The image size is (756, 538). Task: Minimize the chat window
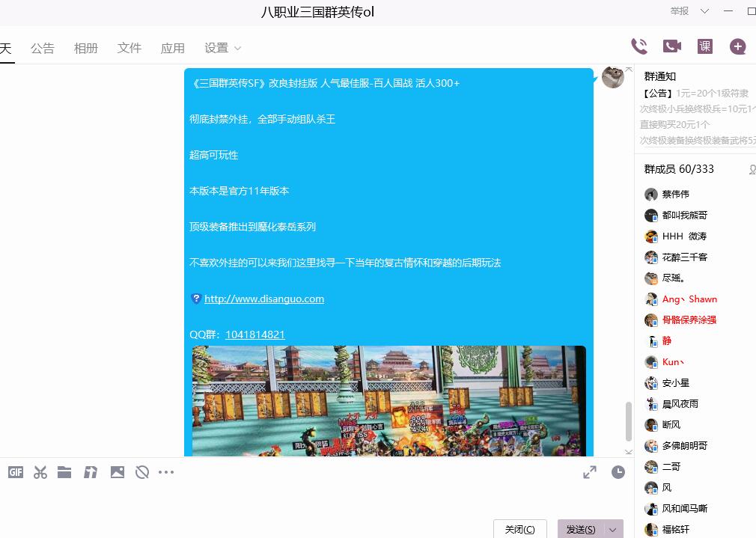coord(728,11)
